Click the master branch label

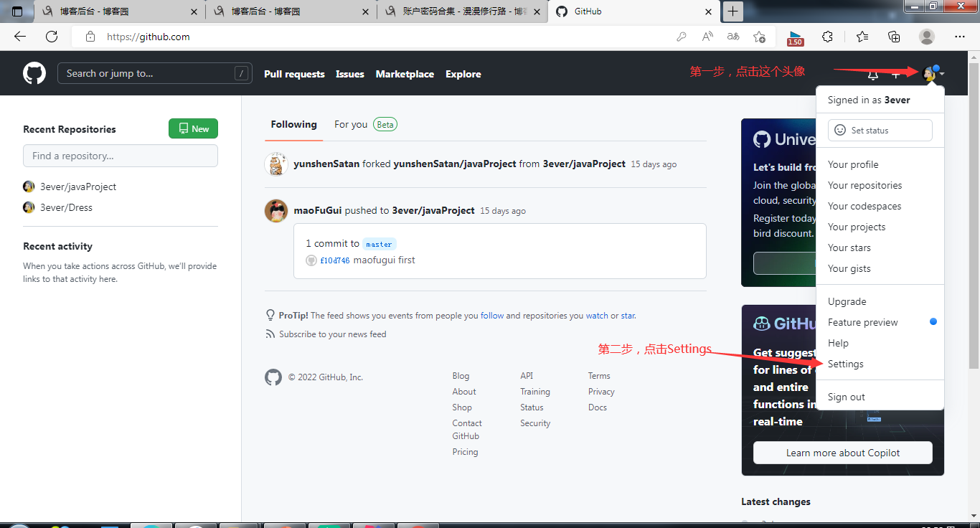click(380, 244)
